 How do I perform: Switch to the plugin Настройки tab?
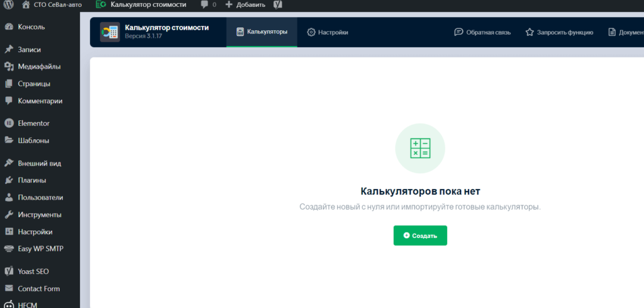pyautogui.click(x=327, y=33)
